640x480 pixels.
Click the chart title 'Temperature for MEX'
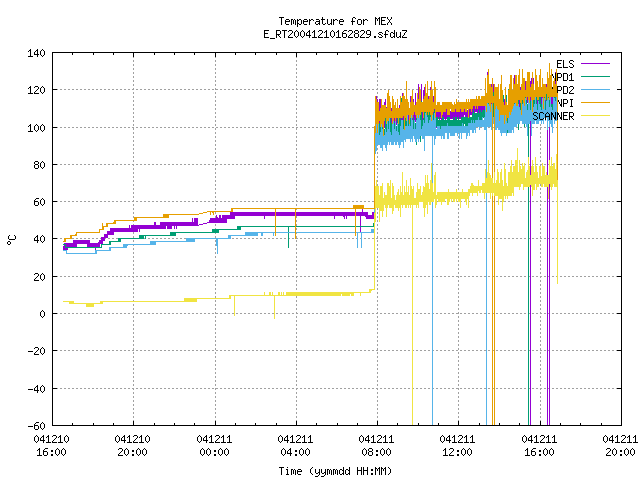coord(335,21)
